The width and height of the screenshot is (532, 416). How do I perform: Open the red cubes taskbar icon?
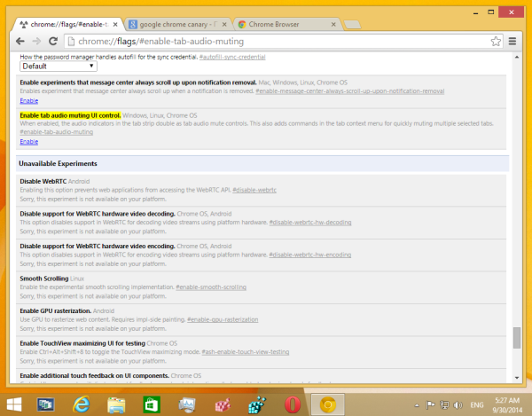[223, 404]
